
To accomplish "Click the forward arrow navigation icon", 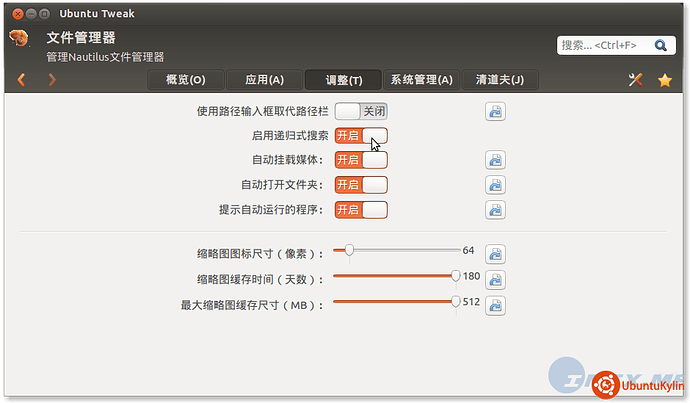I will (52, 80).
